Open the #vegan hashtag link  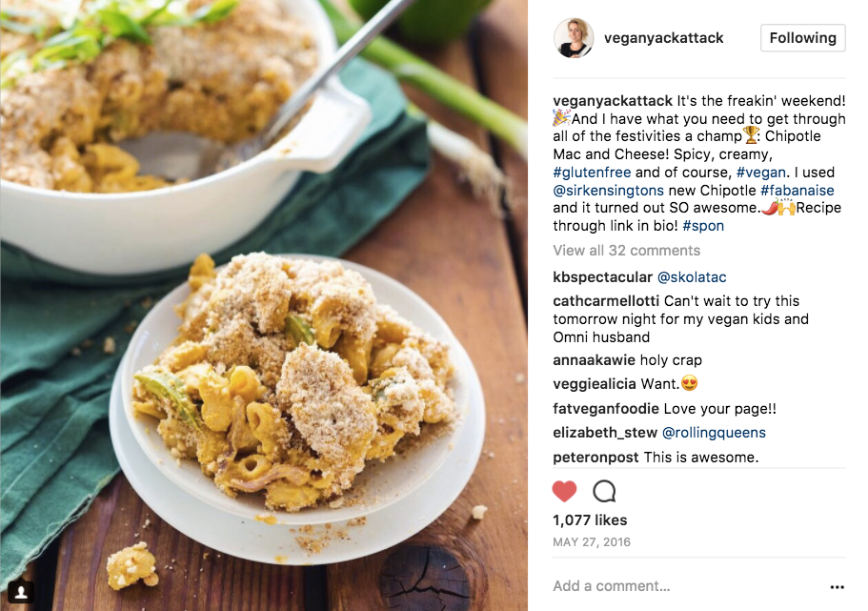[x=760, y=173]
